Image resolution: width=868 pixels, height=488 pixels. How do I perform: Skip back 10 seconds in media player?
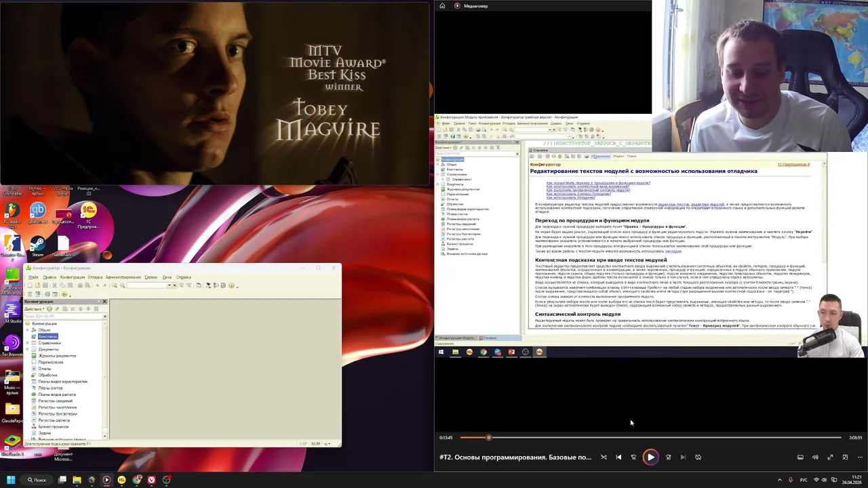(634, 457)
